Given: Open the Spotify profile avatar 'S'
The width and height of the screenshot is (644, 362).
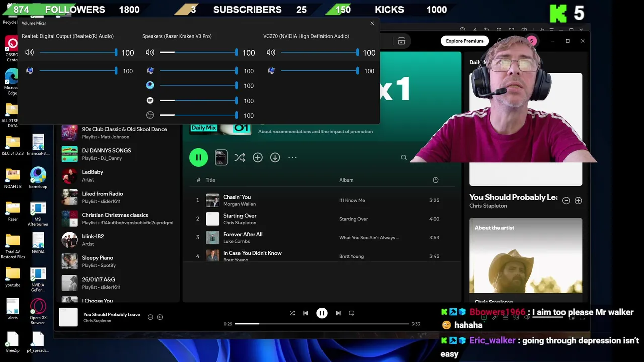Looking at the screenshot, I should pos(532,41).
